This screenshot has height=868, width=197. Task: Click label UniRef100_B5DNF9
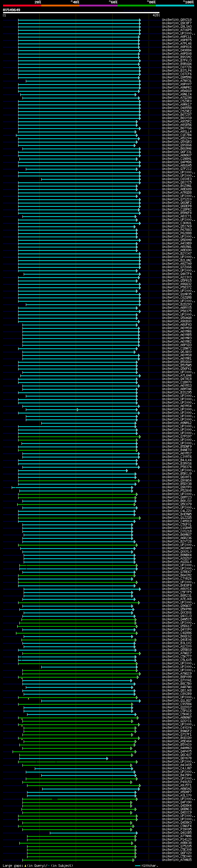click(177, 447)
